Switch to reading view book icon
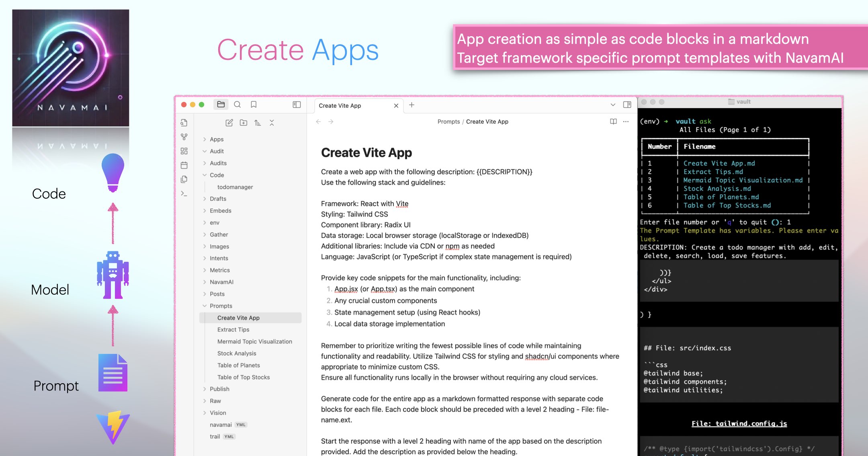Screen dimensions: 868x456 click(613, 121)
